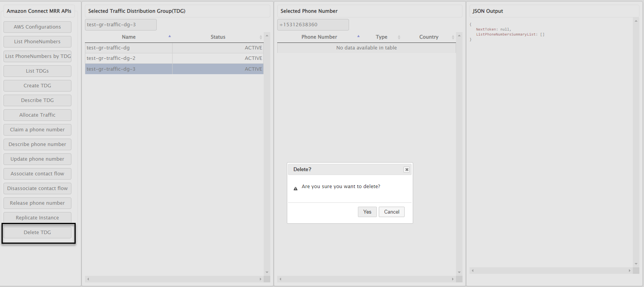
Task: Click ACTIVE status of test-gr-traffic-dg-3
Action: click(x=253, y=69)
